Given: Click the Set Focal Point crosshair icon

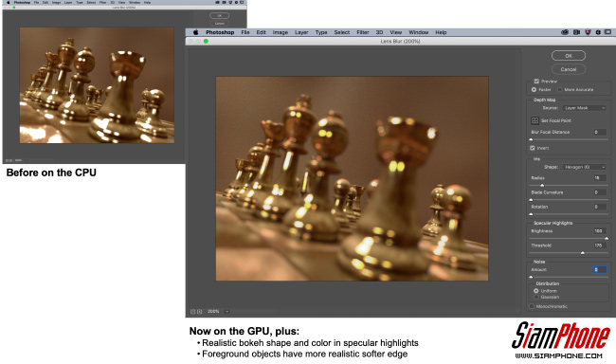Looking at the screenshot, I should 534,120.
